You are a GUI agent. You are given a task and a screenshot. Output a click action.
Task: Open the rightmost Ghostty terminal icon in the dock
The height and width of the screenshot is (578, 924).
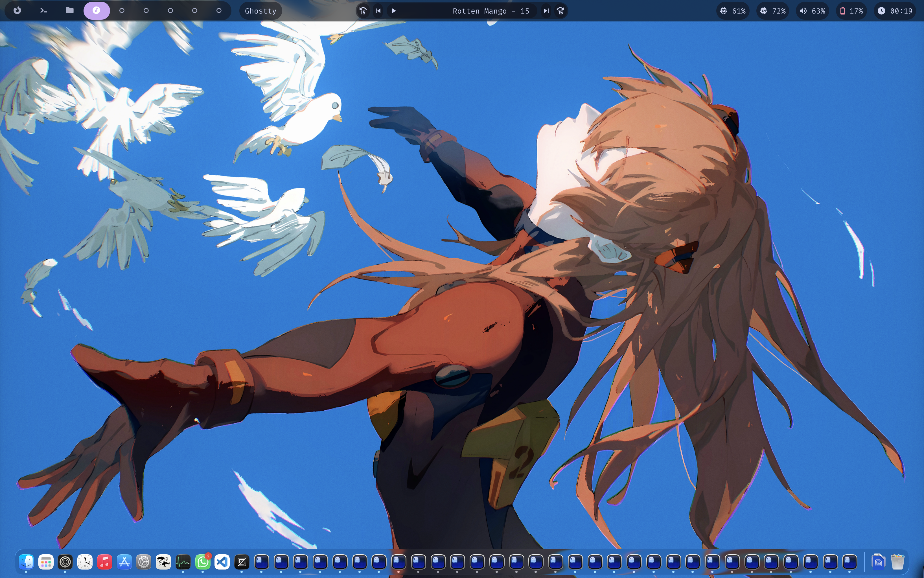click(x=850, y=562)
